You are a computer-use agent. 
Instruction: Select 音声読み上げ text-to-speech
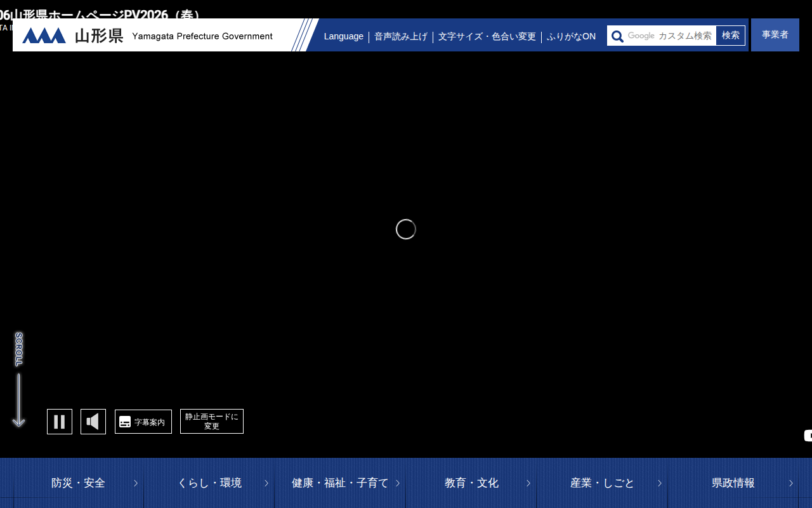click(401, 36)
